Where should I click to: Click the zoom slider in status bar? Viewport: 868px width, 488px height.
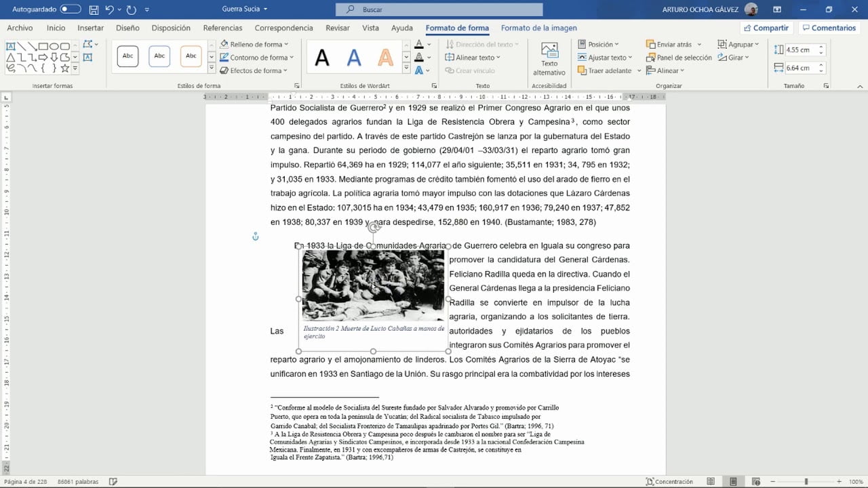[806, 482]
